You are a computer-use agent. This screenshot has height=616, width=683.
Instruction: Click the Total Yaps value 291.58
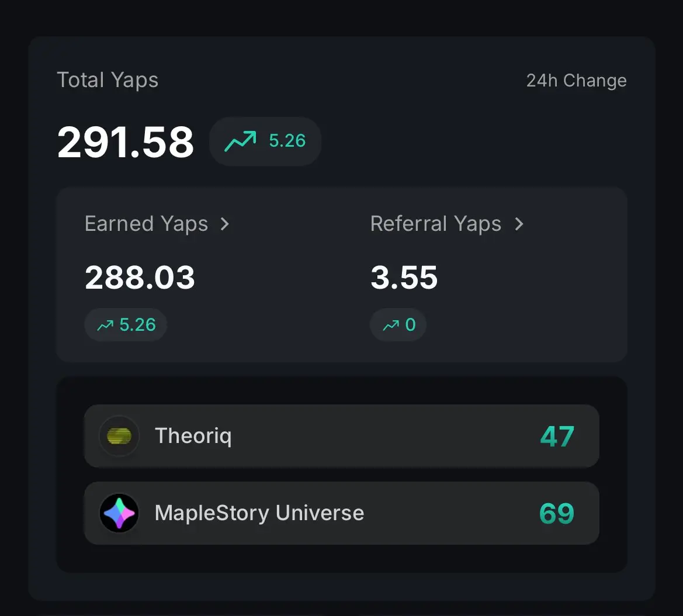click(126, 142)
